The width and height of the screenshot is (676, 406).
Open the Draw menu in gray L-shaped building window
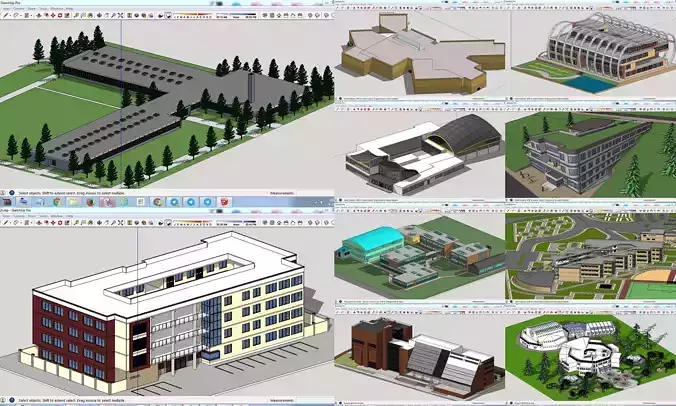pos(32,9)
